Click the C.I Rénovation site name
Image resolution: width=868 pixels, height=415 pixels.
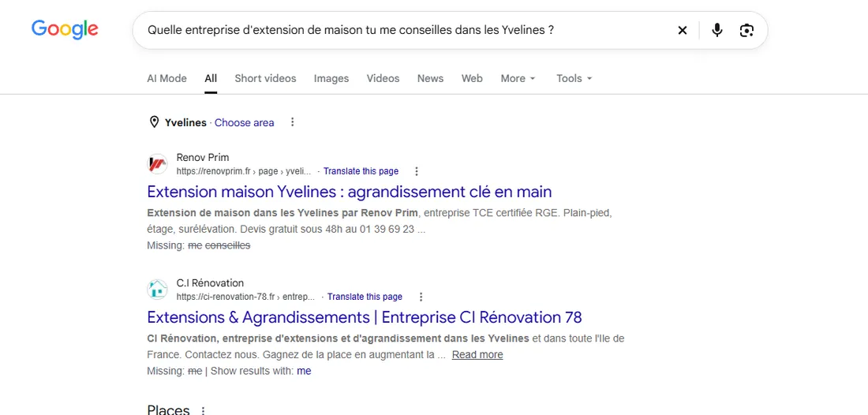(x=210, y=282)
